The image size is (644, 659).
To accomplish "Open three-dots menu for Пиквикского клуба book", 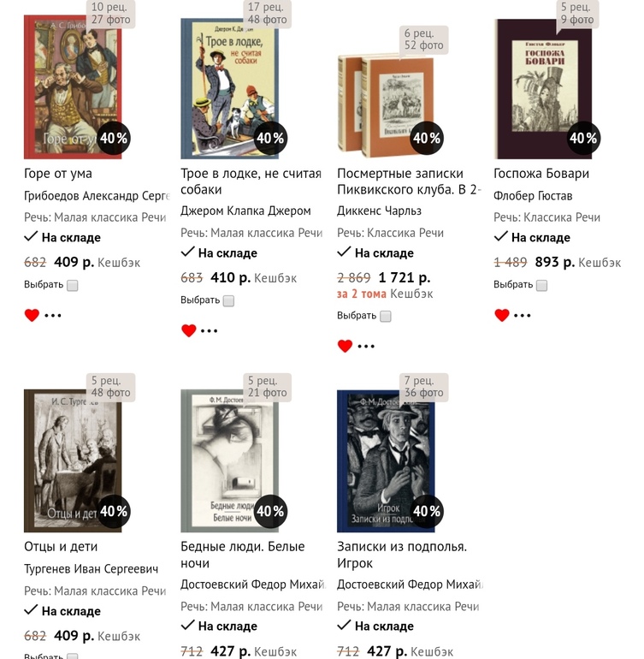I will [366, 347].
